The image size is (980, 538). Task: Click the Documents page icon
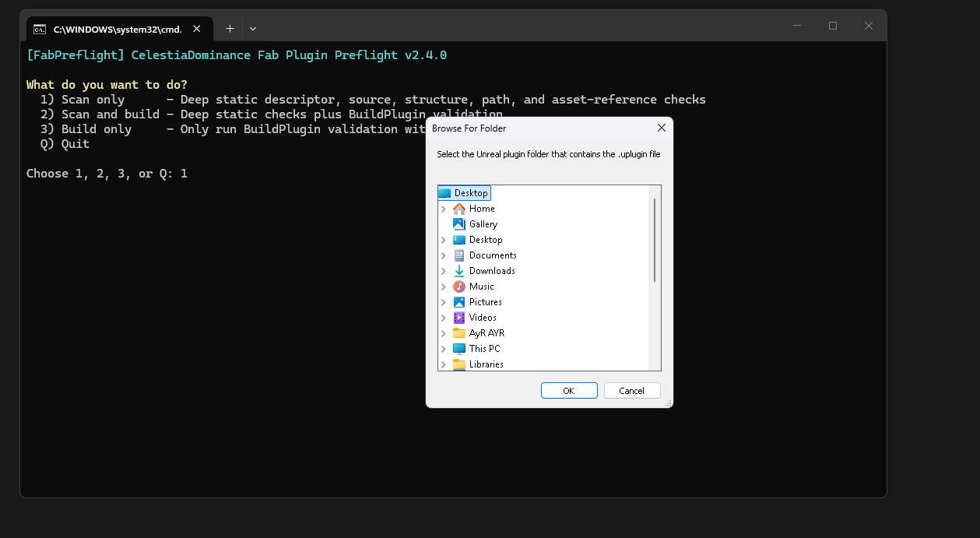[x=459, y=255]
